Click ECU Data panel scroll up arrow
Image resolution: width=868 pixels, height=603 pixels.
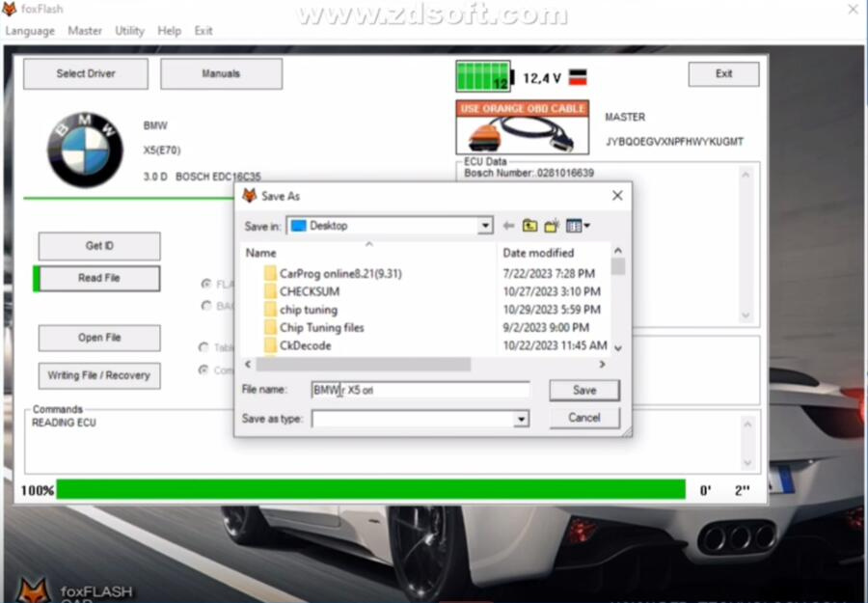[746, 175]
